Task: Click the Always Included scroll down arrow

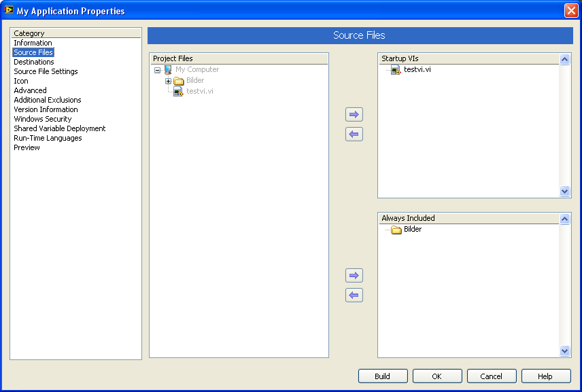Action: tap(564, 351)
